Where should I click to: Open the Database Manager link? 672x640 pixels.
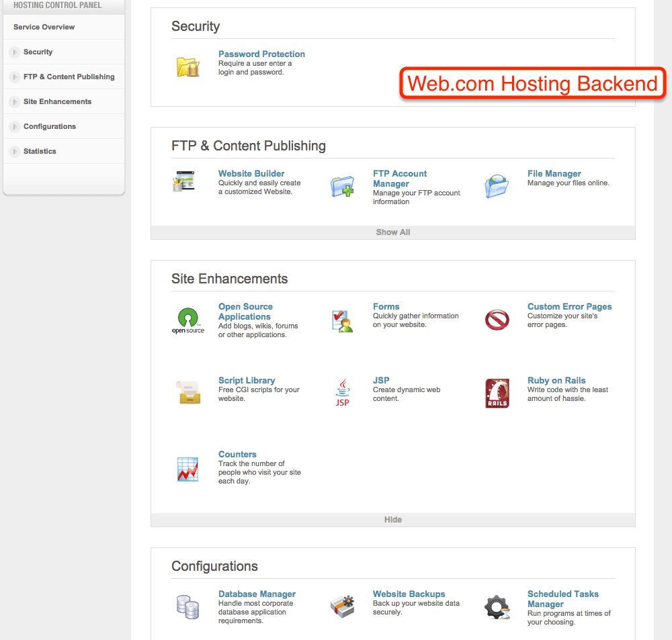tap(257, 594)
